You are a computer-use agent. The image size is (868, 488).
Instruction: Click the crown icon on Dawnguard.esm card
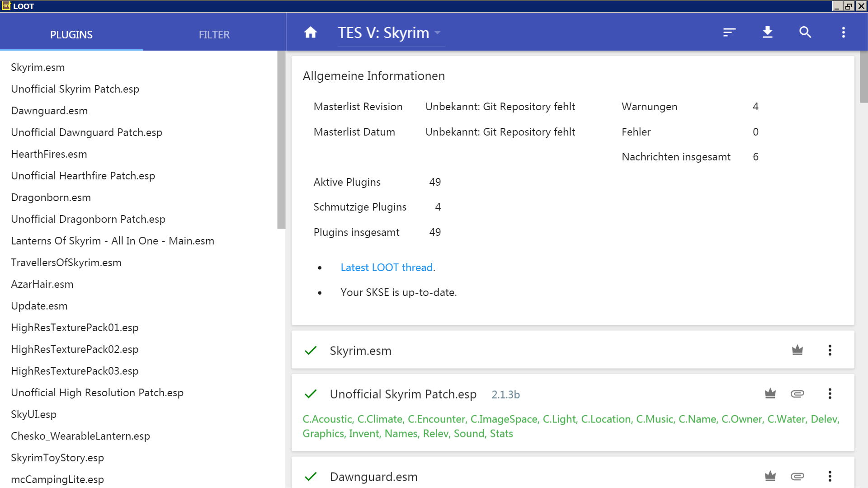pos(770,476)
